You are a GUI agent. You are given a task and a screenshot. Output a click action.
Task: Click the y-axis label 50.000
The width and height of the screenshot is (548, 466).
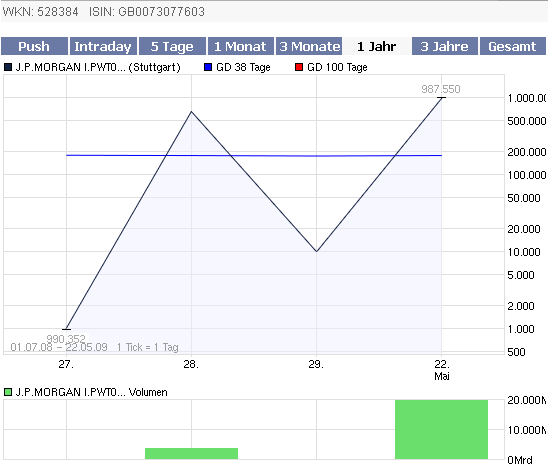[524, 198]
